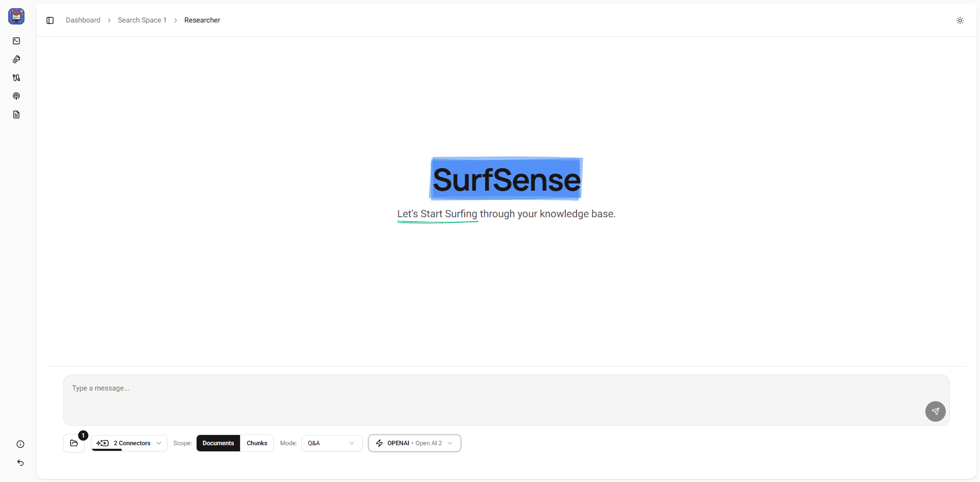Go to Dashboard via breadcrumb
Viewport: 980px width, 482px height.
(83, 20)
